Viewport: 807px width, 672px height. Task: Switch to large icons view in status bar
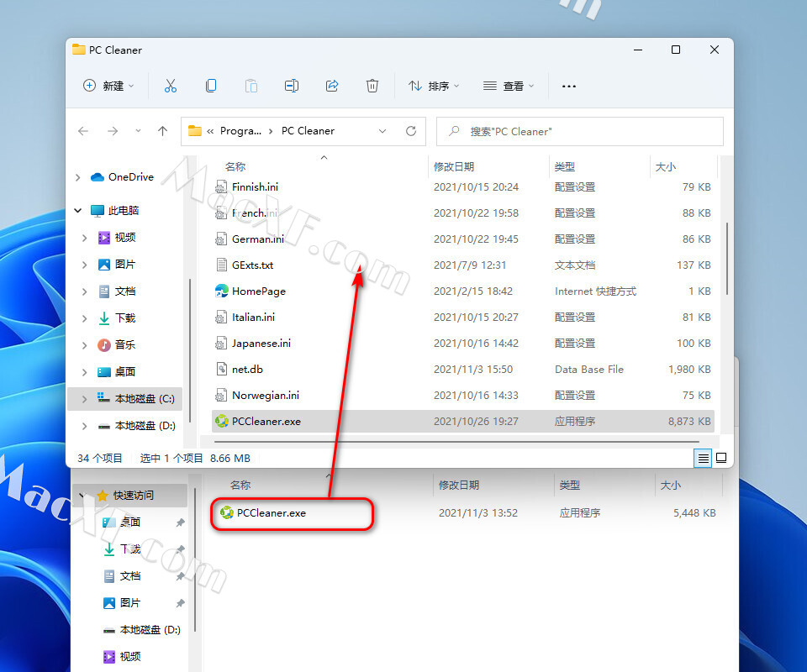pos(721,458)
